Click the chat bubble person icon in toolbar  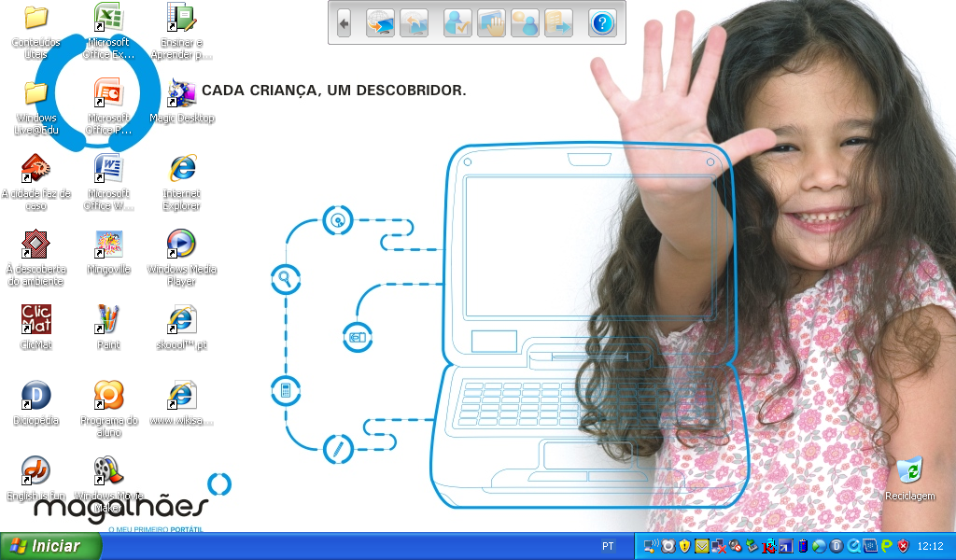525,23
